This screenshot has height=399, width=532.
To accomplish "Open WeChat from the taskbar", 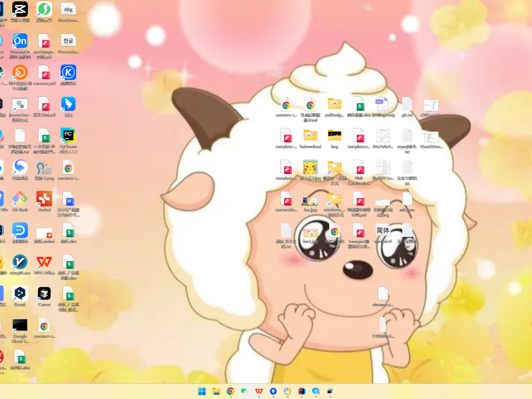I will [244, 391].
